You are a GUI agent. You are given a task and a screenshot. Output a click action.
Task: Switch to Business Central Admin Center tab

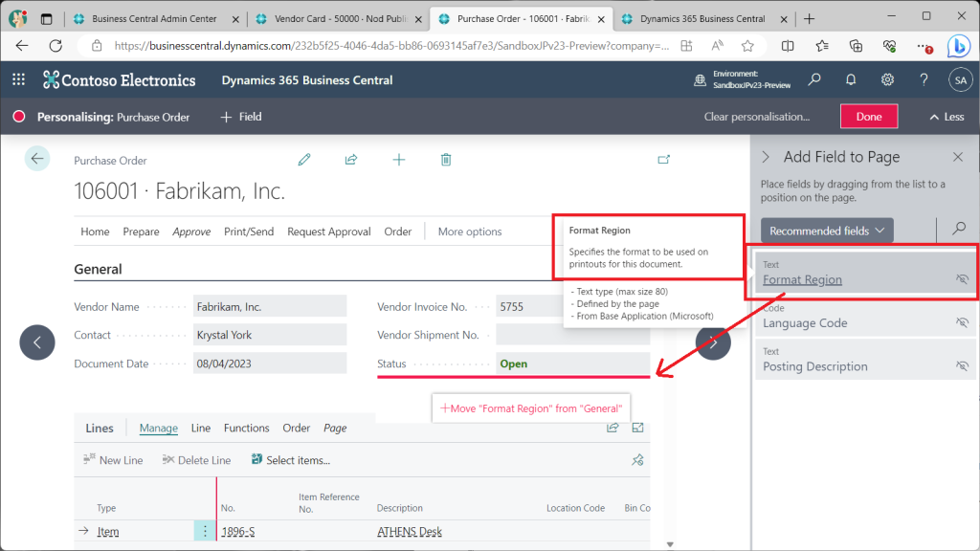(x=155, y=19)
